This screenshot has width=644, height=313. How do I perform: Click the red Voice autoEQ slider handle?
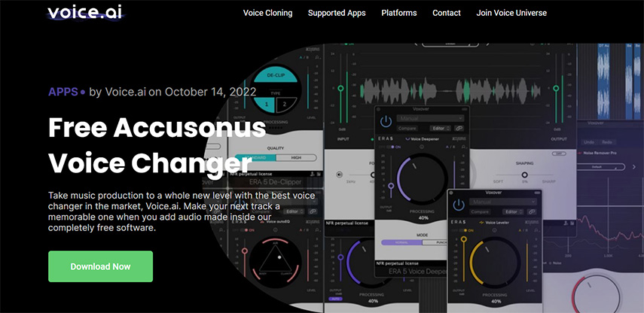pos(244,251)
